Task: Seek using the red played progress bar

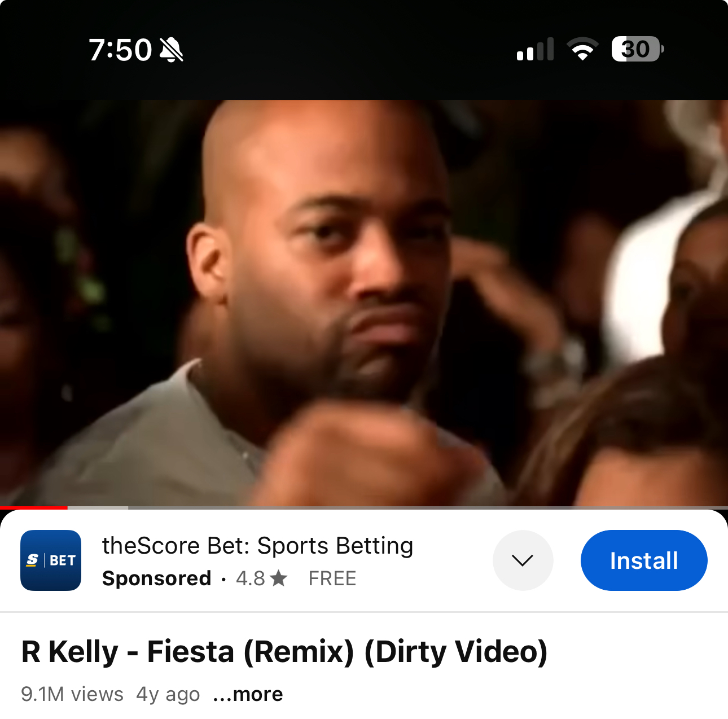Action: [34, 508]
